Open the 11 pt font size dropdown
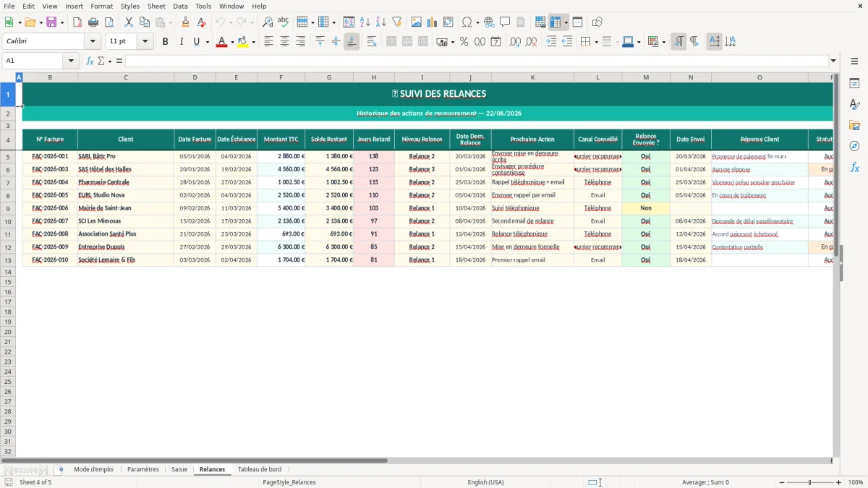 coord(145,42)
